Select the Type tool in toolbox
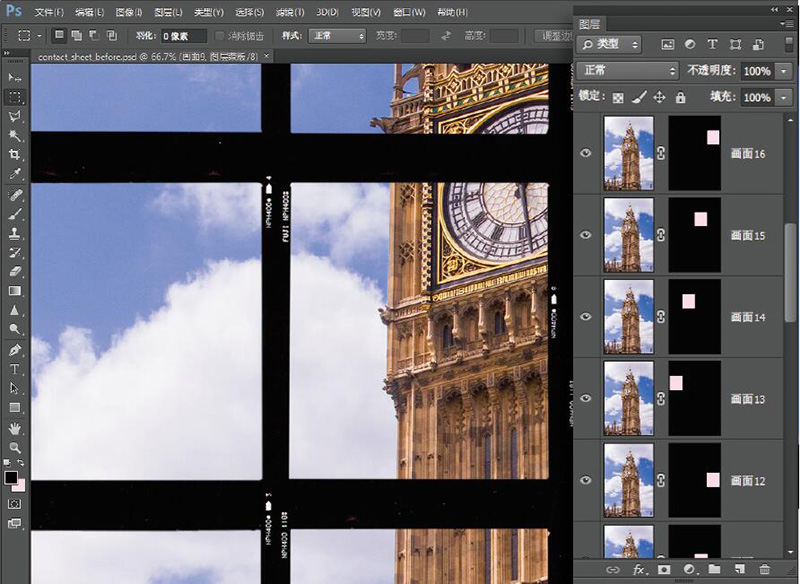Viewport: 800px width, 584px height. pyautogui.click(x=15, y=369)
